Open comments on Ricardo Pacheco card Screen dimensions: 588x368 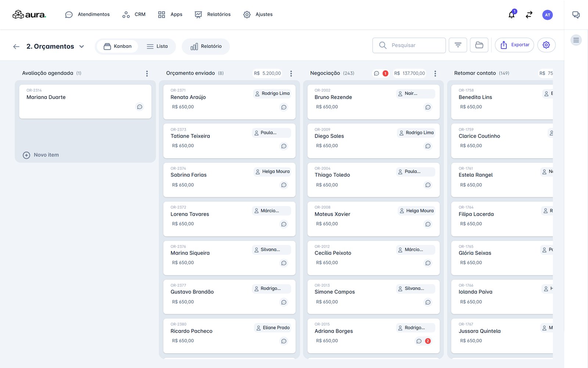click(284, 341)
